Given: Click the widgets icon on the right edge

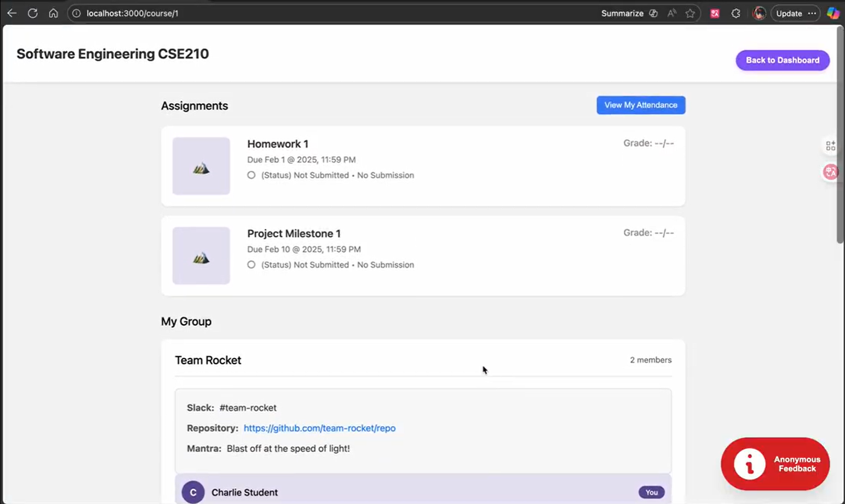Looking at the screenshot, I should coord(830,145).
